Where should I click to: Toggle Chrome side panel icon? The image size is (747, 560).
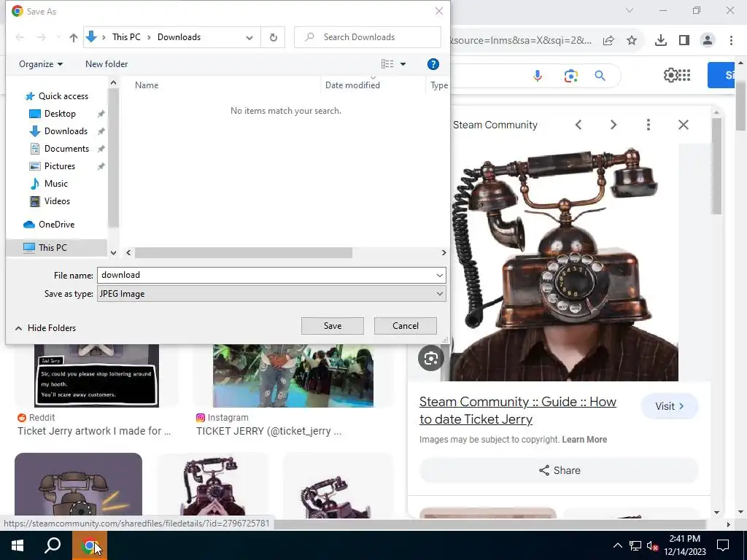(x=684, y=41)
